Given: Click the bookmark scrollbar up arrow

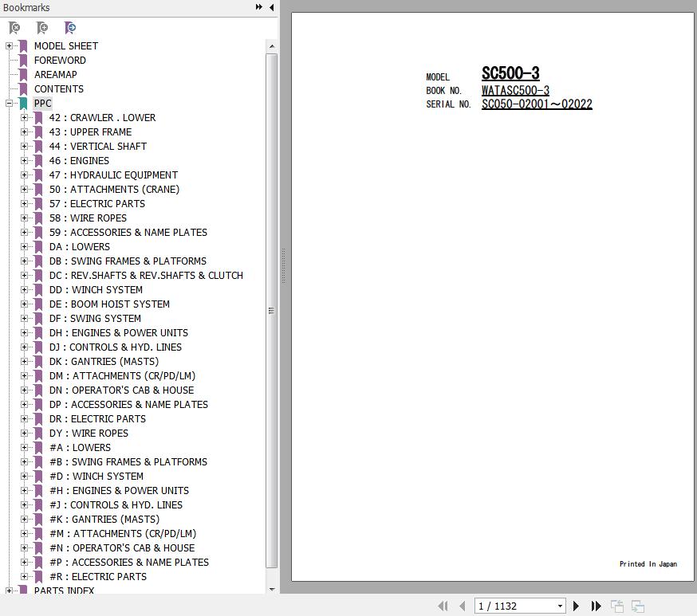Looking at the screenshot, I should tap(272, 46).
